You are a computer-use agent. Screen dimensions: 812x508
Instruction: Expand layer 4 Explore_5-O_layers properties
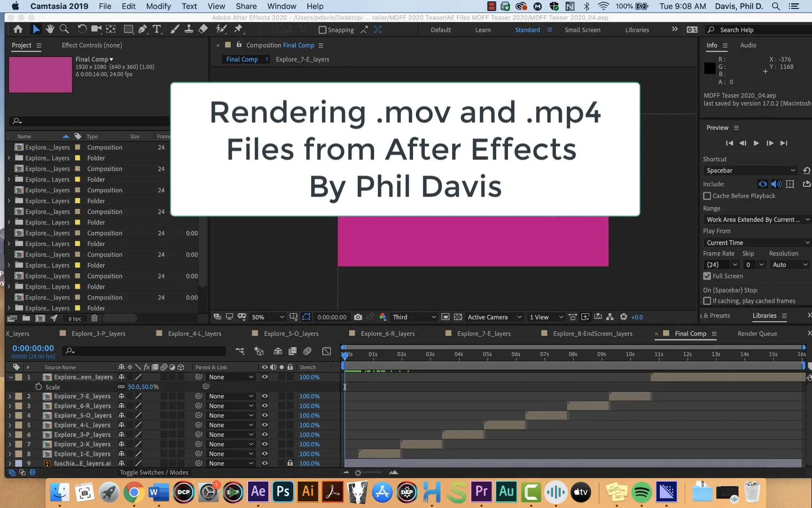(10, 416)
